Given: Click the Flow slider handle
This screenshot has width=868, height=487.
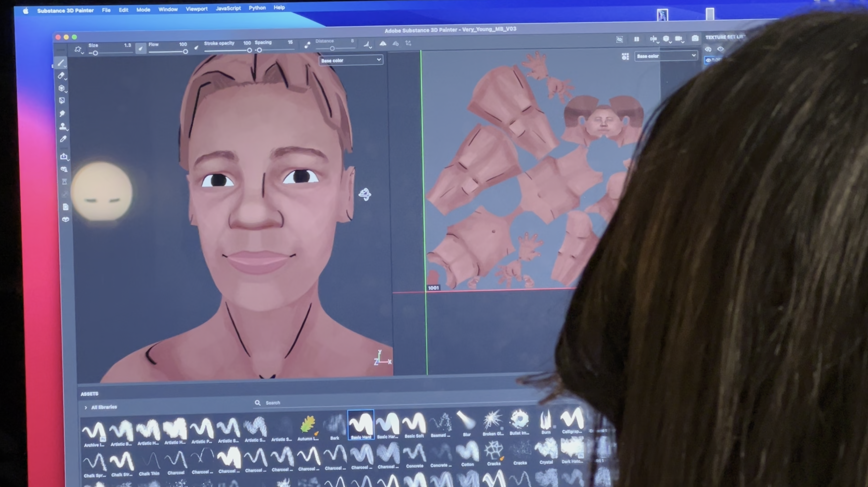Looking at the screenshot, I should click(x=185, y=52).
